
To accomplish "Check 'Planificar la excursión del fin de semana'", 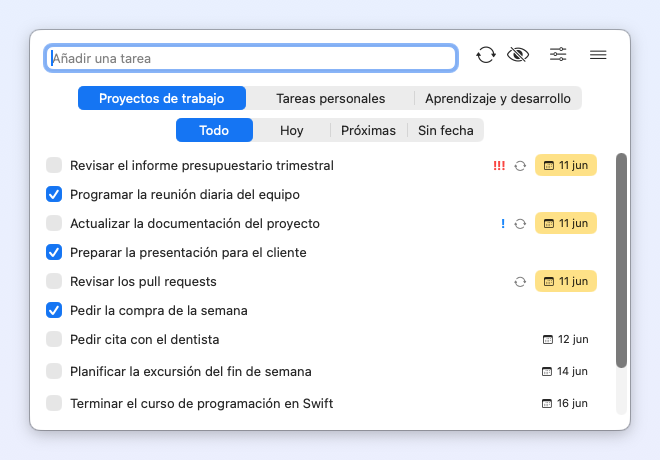I will [x=54, y=371].
